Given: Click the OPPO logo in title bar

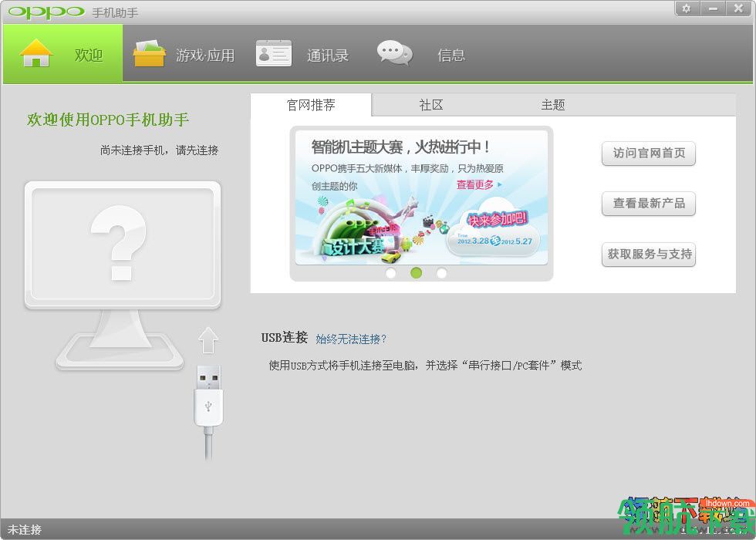Looking at the screenshot, I should (x=46, y=12).
